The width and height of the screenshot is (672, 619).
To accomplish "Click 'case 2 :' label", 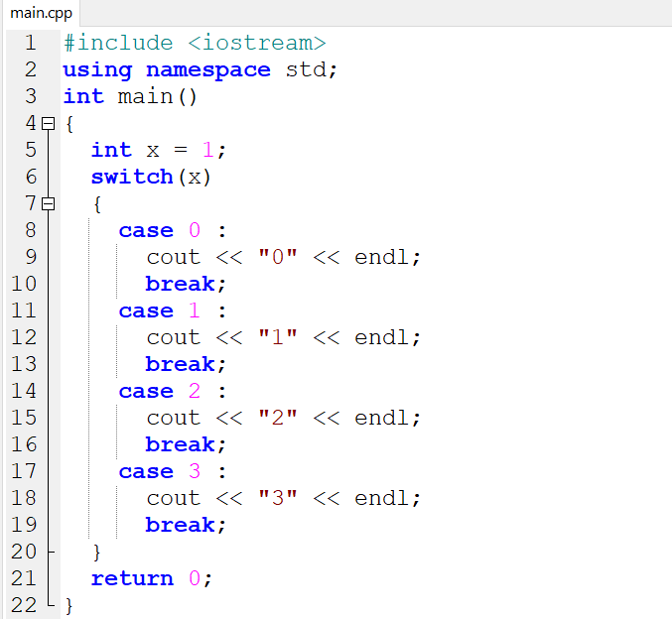I will pyautogui.click(x=173, y=391).
